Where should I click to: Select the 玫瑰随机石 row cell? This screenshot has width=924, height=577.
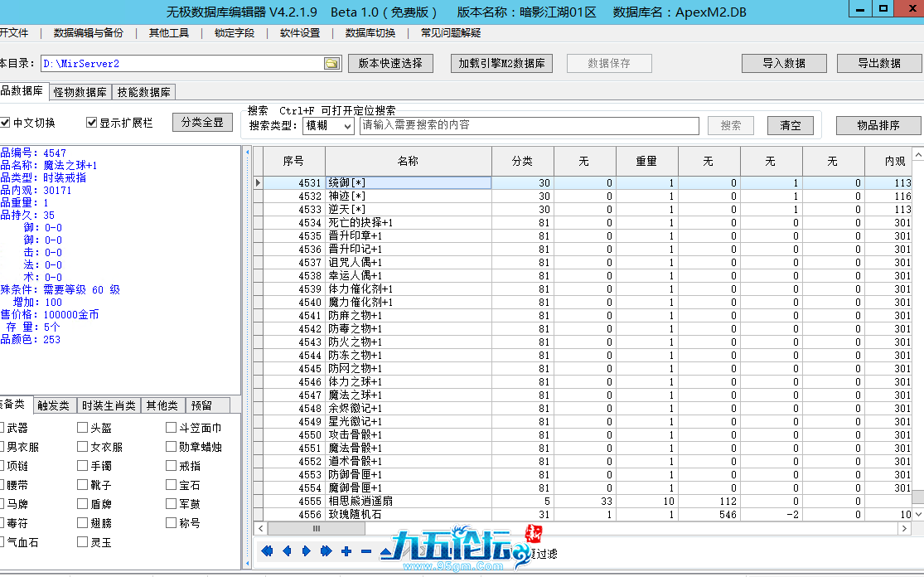pyautogui.click(x=409, y=515)
